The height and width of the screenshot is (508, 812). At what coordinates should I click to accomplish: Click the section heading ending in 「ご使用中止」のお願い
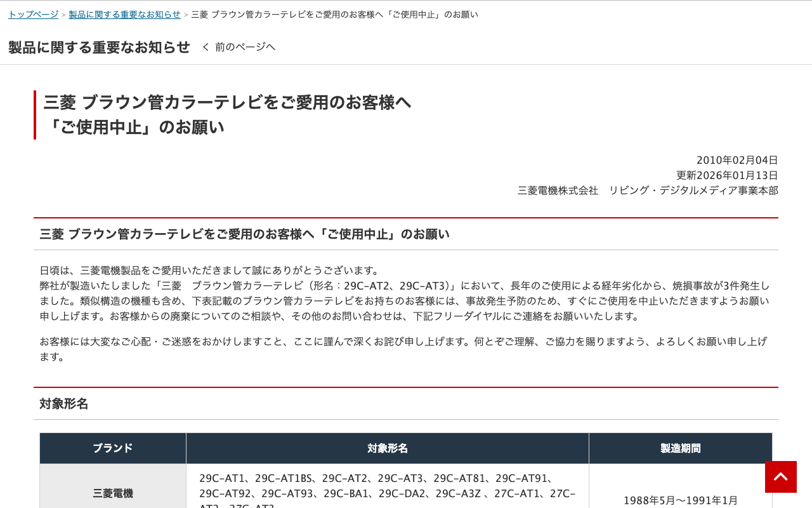point(244,234)
